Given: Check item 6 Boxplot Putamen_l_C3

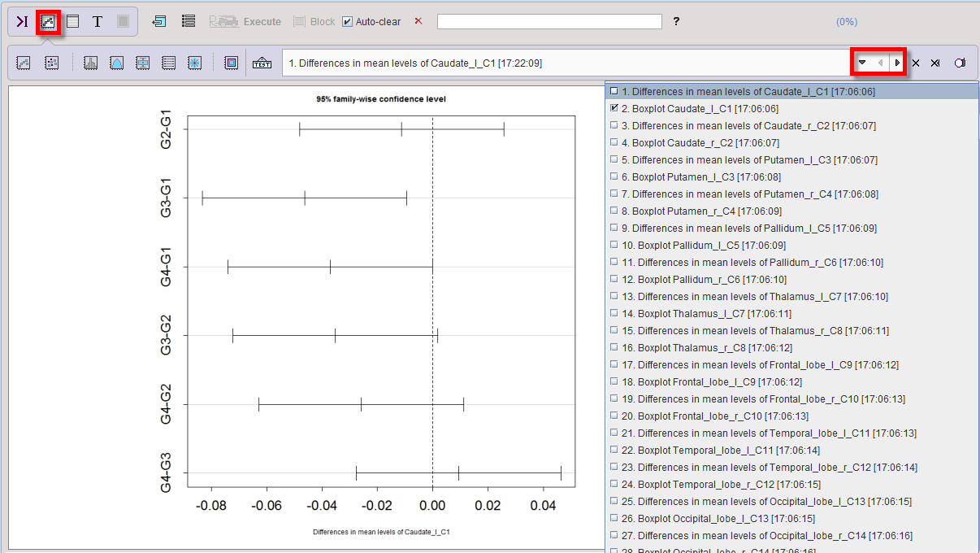Looking at the screenshot, I should tap(614, 177).
